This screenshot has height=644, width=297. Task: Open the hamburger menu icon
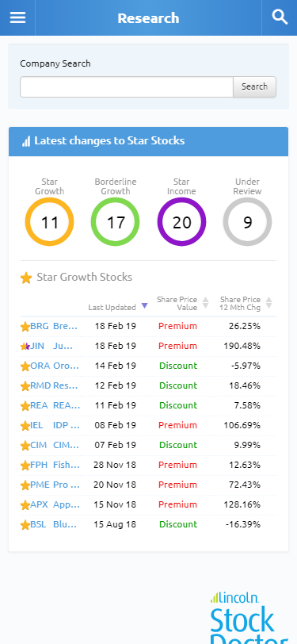pos(17,17)
